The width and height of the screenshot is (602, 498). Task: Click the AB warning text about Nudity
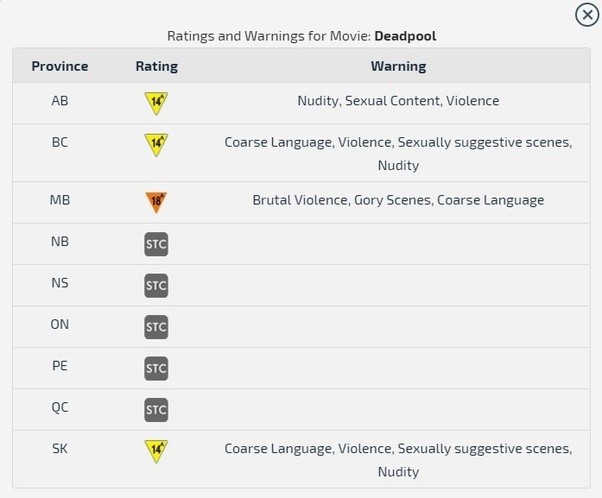point(399,101)
